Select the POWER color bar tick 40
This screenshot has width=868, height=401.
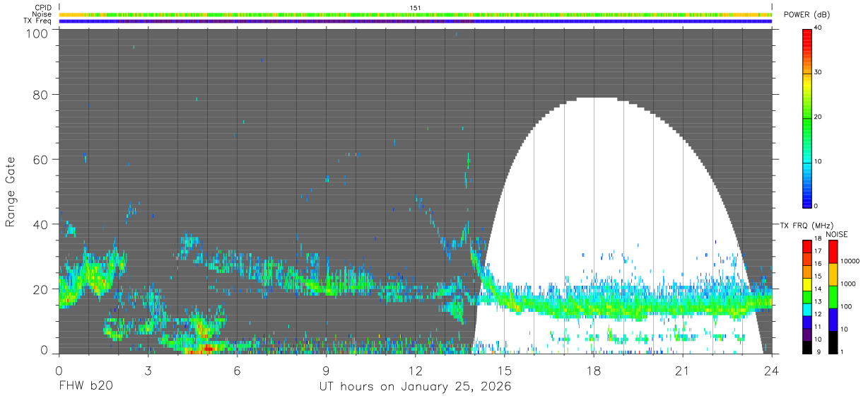818,28
